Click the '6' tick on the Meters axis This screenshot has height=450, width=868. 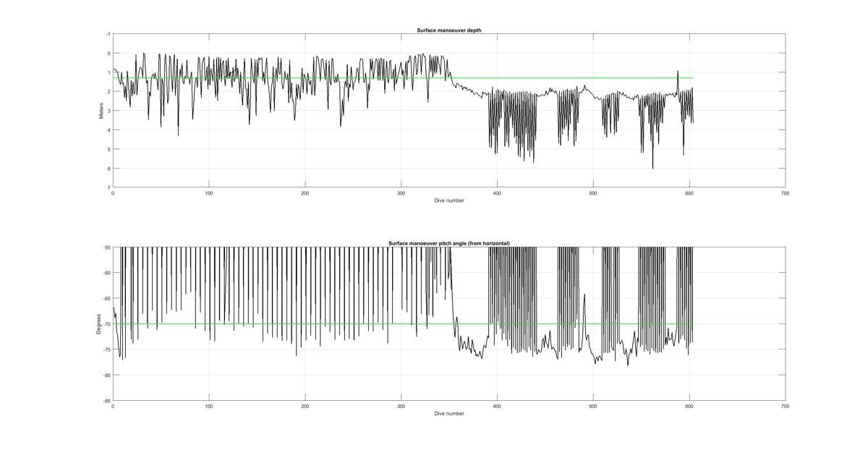(109, 169)
